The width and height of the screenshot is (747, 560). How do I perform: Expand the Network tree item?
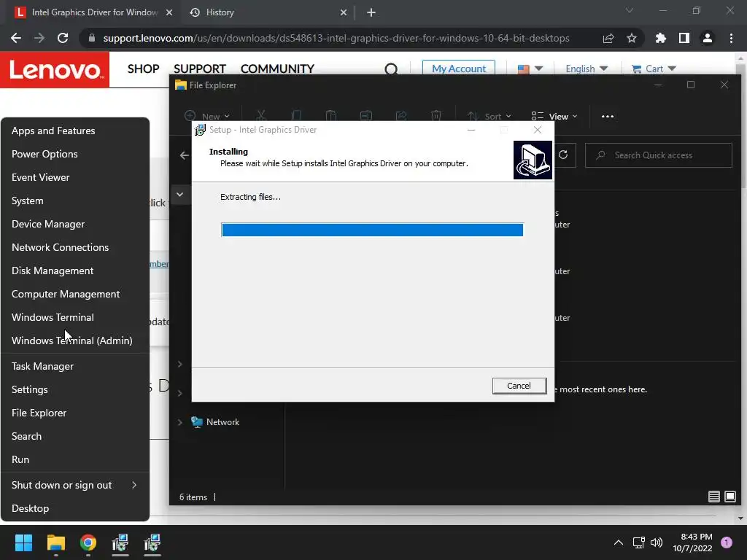coord(179,422)
